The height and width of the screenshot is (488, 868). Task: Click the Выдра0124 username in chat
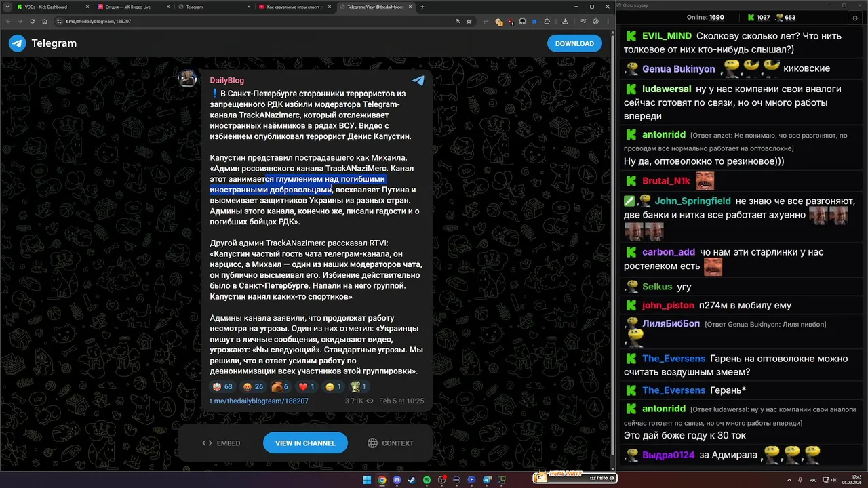click(669, 455)
